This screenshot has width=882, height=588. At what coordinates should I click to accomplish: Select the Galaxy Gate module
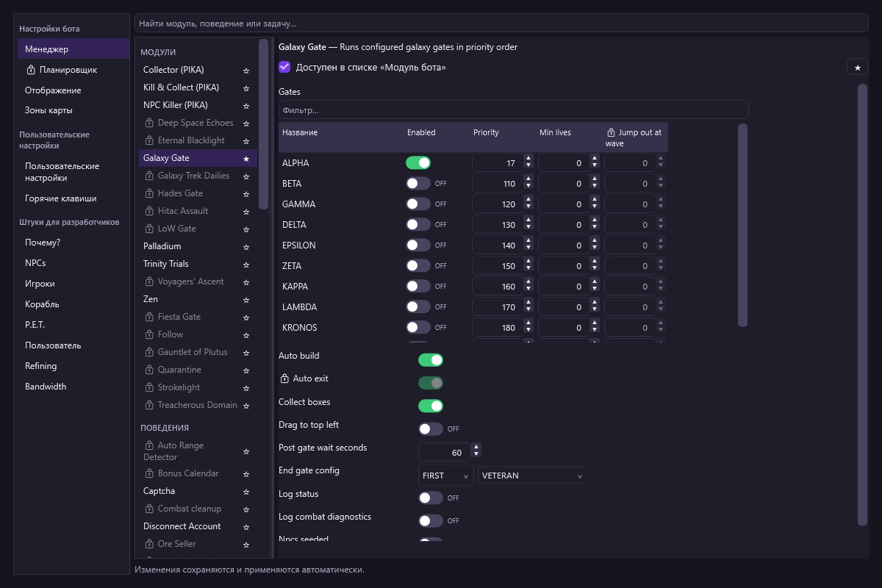pyautogui.click(x=198, y=158)
